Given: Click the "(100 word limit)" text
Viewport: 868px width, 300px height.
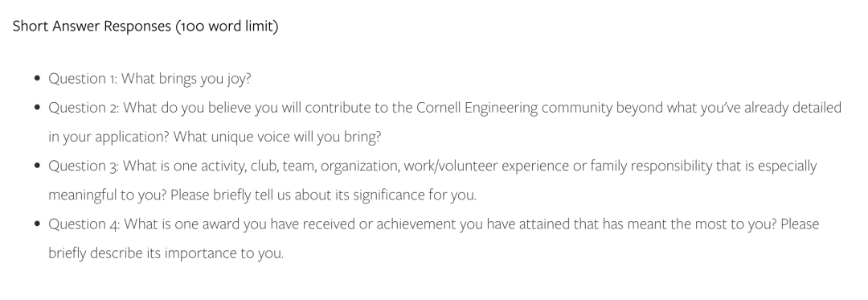Looking at the screenshot, I should click(x=227, y=27).
